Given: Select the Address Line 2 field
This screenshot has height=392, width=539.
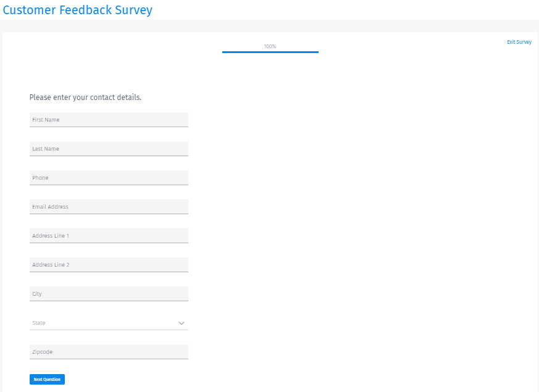Looking at the screenshot, I should click(109, 265).
